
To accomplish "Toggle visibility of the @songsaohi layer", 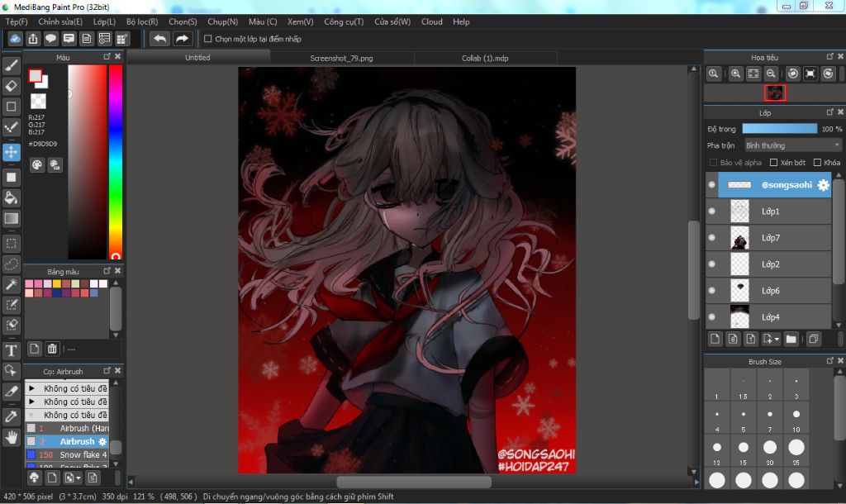I will pos(711,184).
